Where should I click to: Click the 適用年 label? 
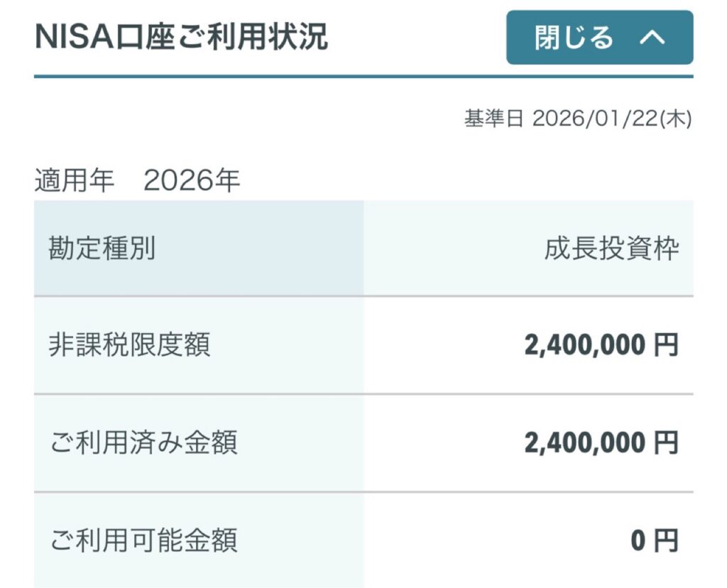[74, 181]
